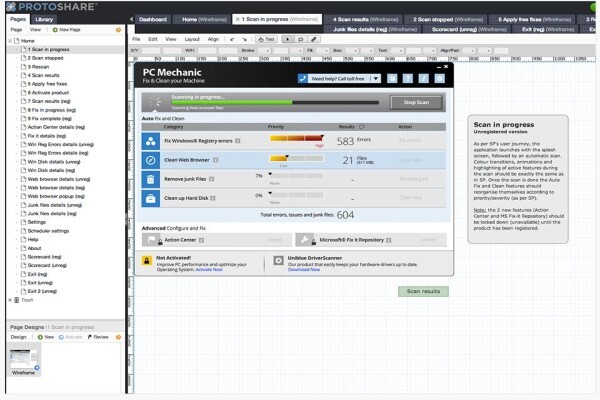Screen dimensions: 600x400
Task: Open the Edit menu
Action: tap(153, 39)
